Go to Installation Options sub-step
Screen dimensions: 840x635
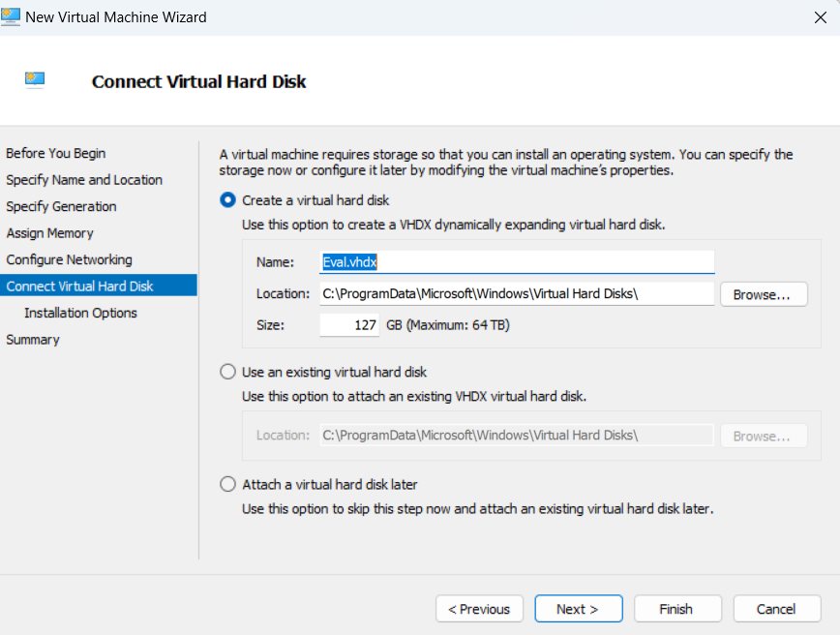tap(80, 313)
